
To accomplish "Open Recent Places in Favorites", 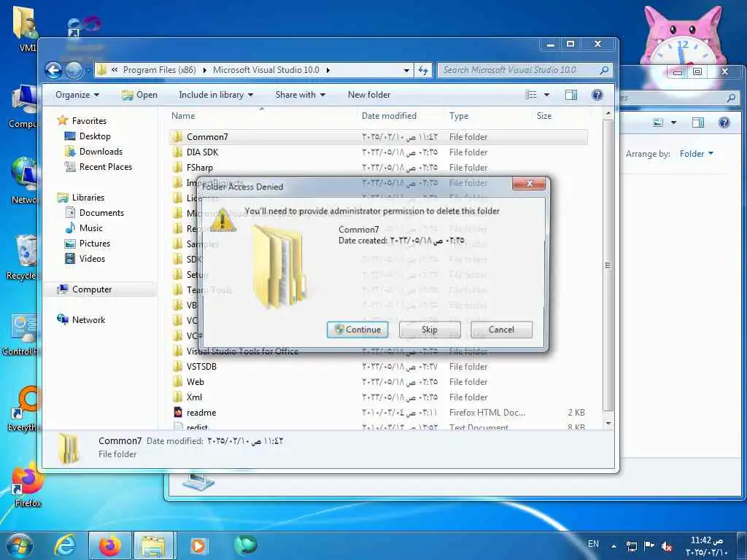I will (x=105, y=167).
